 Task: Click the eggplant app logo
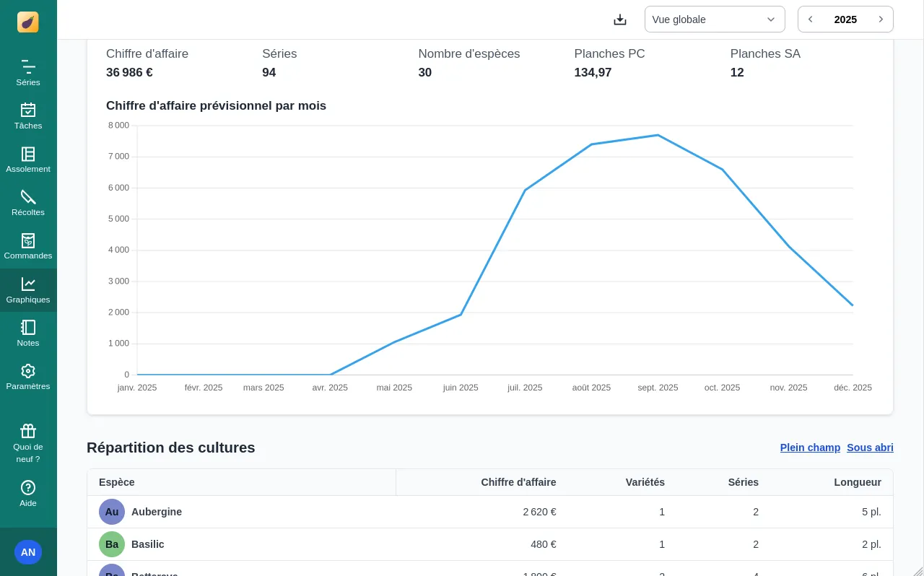[28, 22]
